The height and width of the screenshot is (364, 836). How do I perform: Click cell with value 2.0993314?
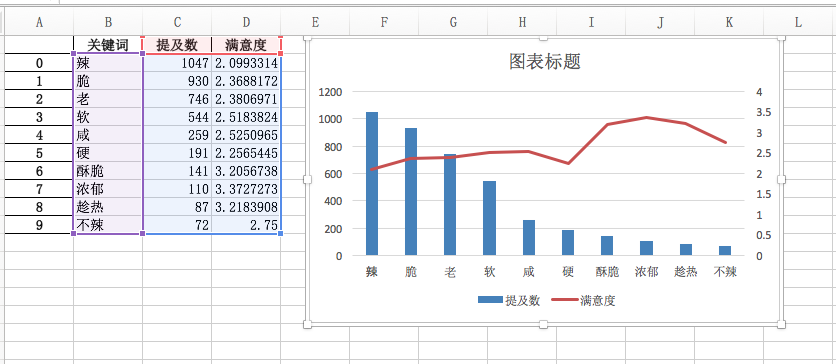[x=246, y=63]
